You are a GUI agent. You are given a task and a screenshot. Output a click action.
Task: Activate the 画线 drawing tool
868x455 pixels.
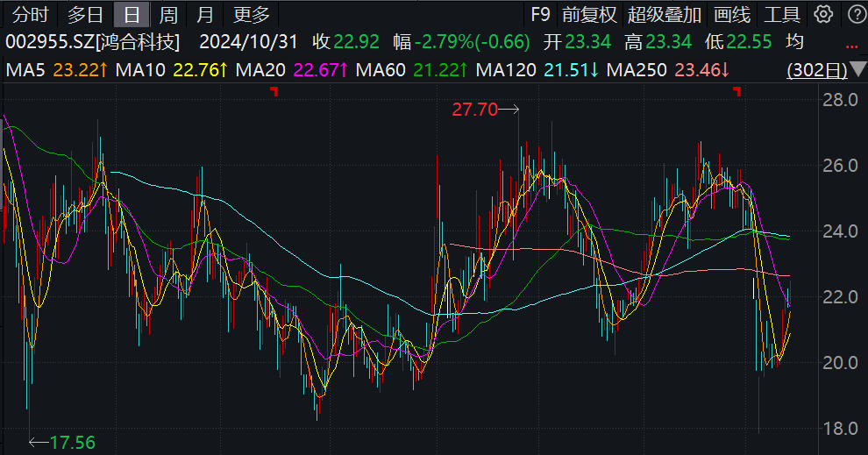[732, 14]
